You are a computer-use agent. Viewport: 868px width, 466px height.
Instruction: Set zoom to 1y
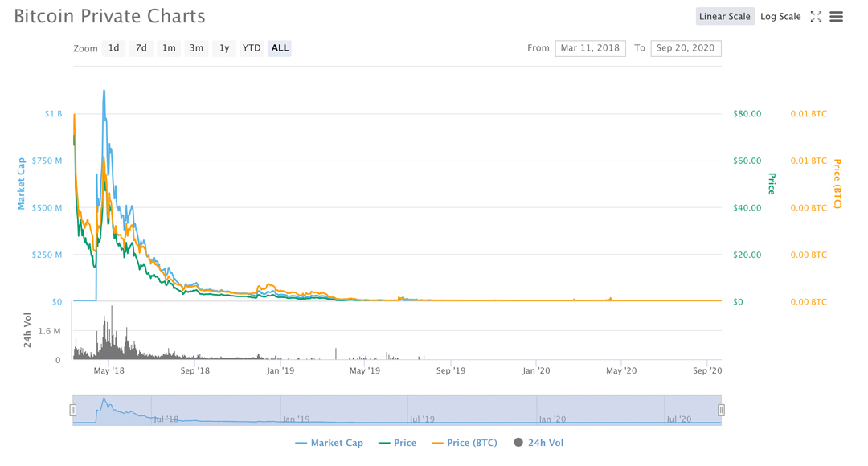224,48
